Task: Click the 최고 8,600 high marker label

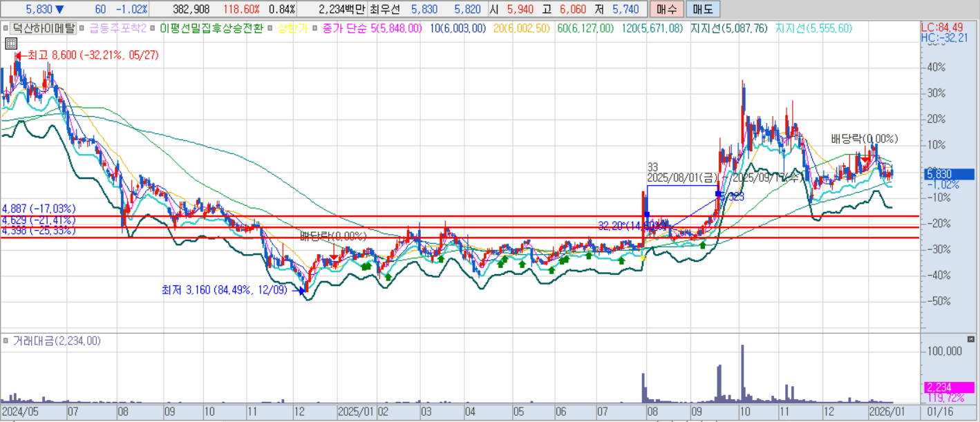Action: (x=93, y=55)
